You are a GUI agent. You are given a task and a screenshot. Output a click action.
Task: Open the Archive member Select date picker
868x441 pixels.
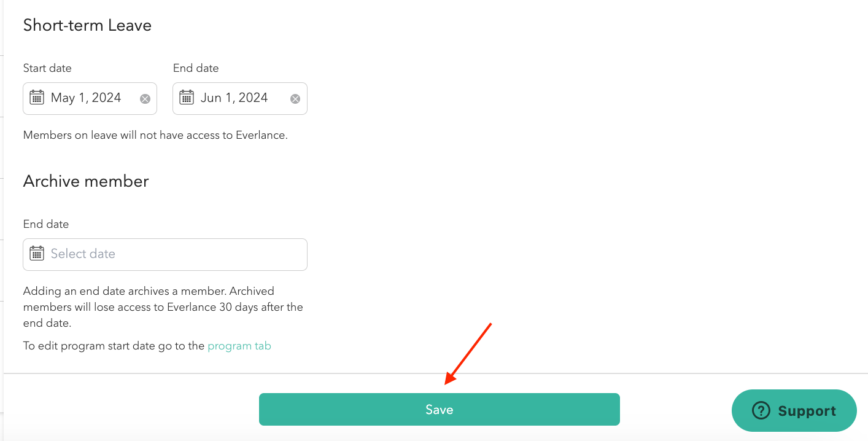166,254
